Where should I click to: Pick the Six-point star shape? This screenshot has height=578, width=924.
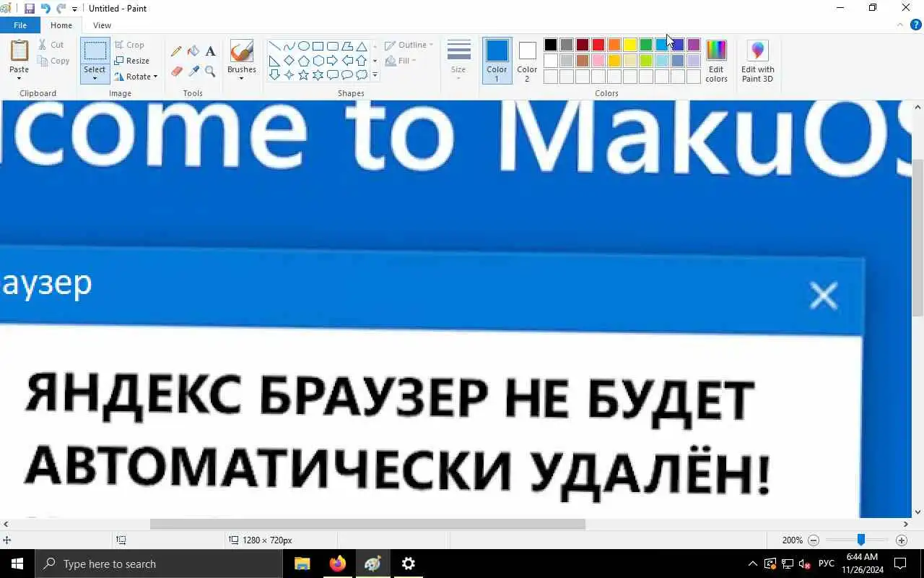pyautogui.click(x=318, y=75)
